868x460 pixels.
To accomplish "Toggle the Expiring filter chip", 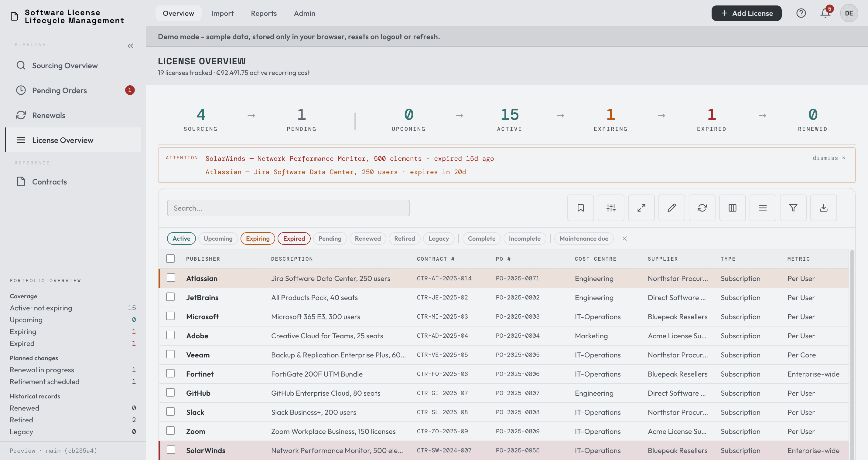I will tap(258, 238).
